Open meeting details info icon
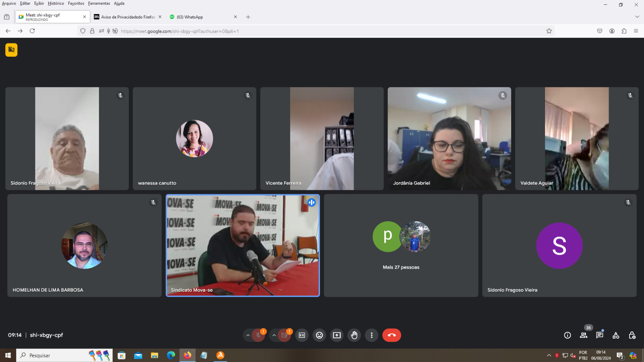Screen dimensions: 644x362 (x=567, y=335)
